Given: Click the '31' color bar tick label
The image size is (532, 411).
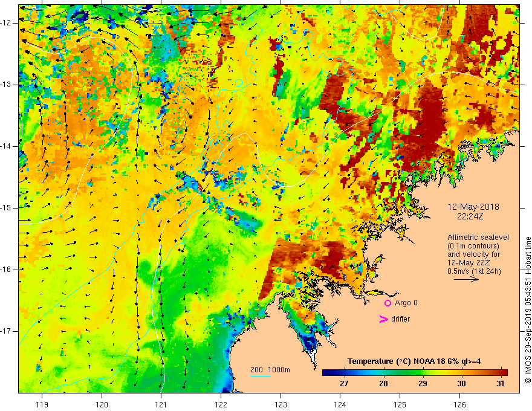Looking at the screenshot, I should coord(500,384).
